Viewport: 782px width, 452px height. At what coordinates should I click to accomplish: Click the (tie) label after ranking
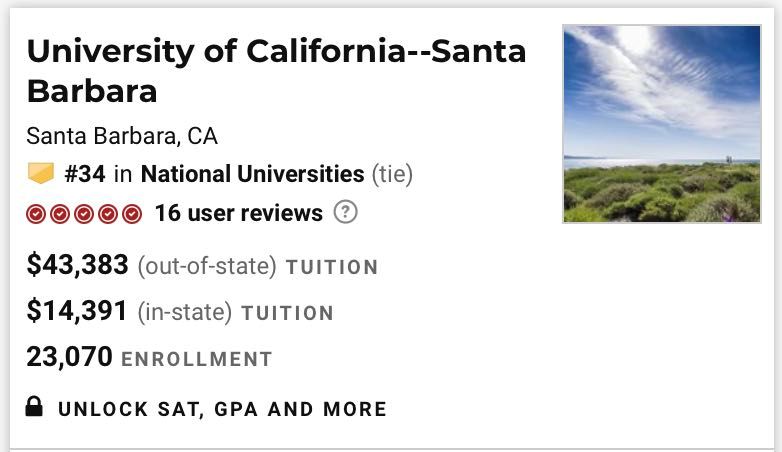point(392,175)
